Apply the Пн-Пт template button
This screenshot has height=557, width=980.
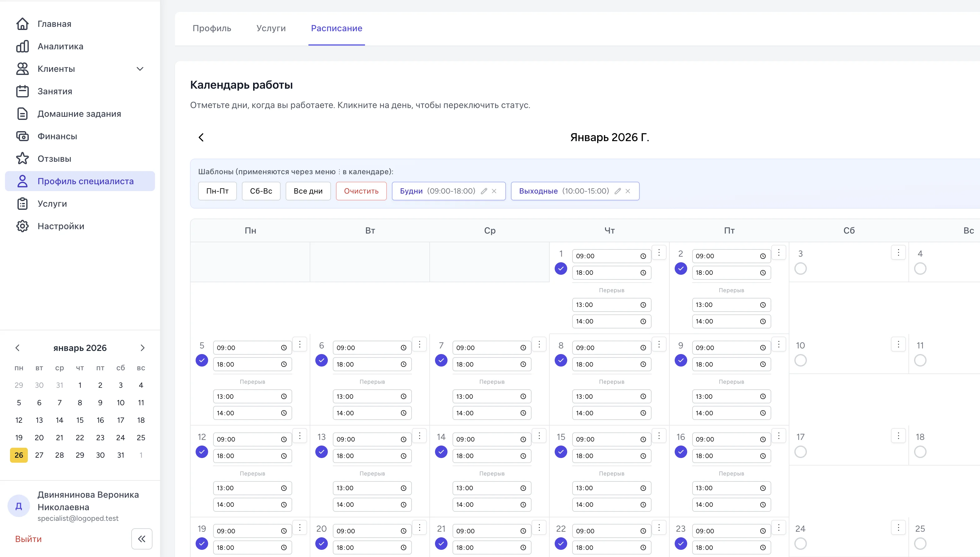(217, 191)
